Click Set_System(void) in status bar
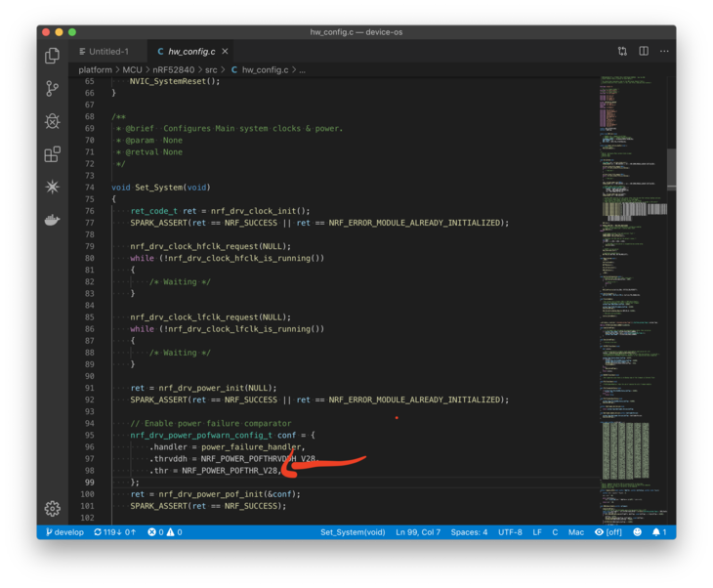This screenshot has height=588, width=713. pyautogui.click(x=353, y=532)
